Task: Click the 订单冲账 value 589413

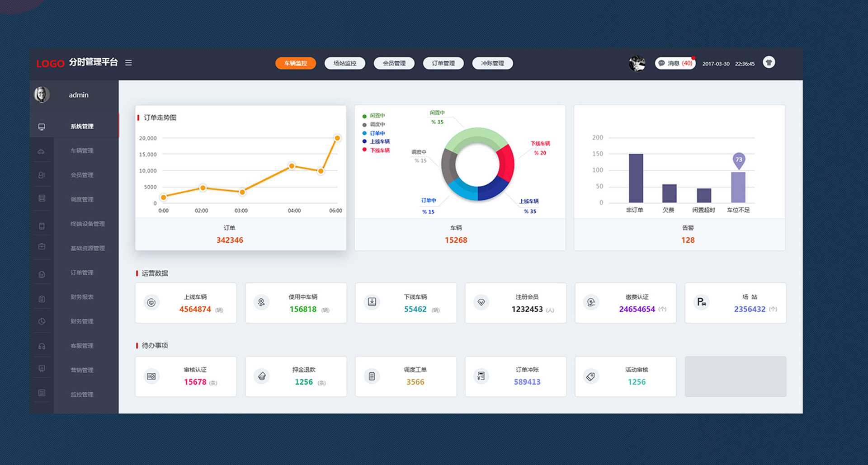Action: coord(527,382)
